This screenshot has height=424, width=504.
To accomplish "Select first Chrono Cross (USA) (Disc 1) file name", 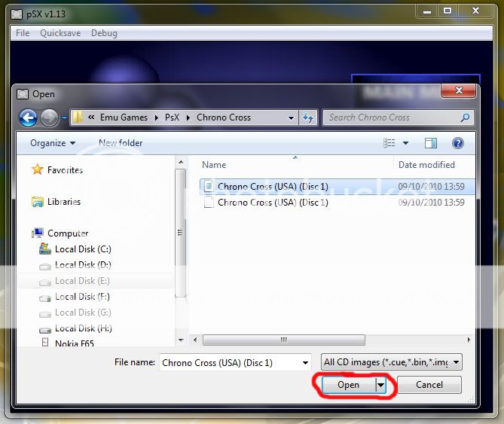I will point(273,187).
